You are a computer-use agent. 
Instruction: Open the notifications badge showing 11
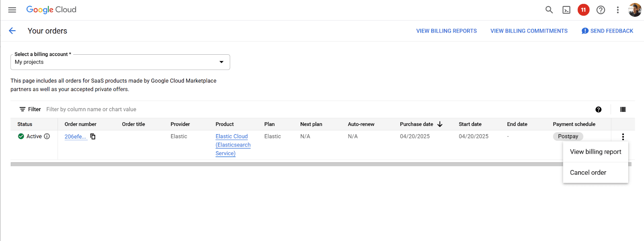point(583,10)
